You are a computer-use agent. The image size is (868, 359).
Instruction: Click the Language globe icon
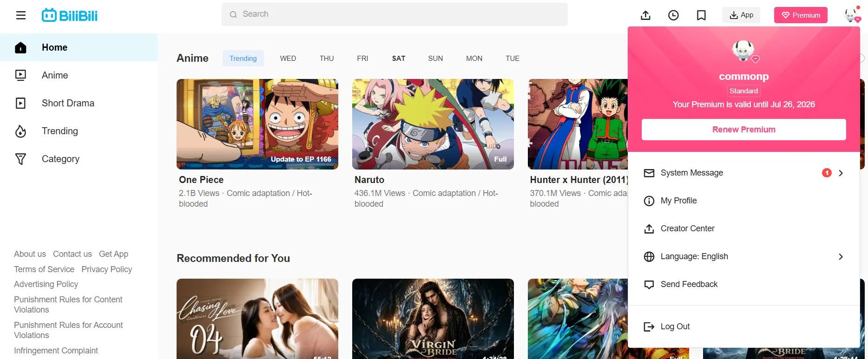pyautogui.click(x=649, y=256)
